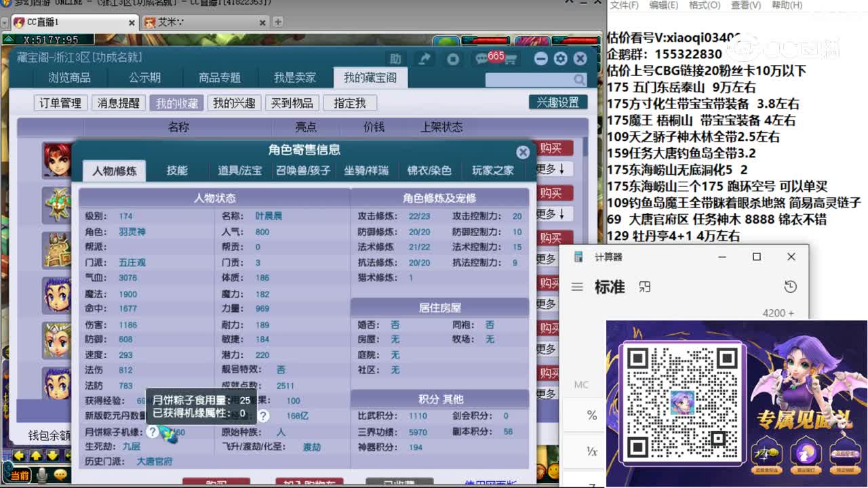Open the 格式(O) menu in Notepad
The height and width of the screenshot is (488, 868).
tap(703, 5)
